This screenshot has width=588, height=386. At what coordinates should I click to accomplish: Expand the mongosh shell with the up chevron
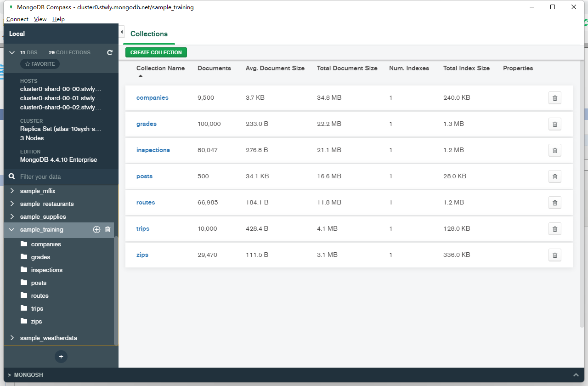point(576,375)
